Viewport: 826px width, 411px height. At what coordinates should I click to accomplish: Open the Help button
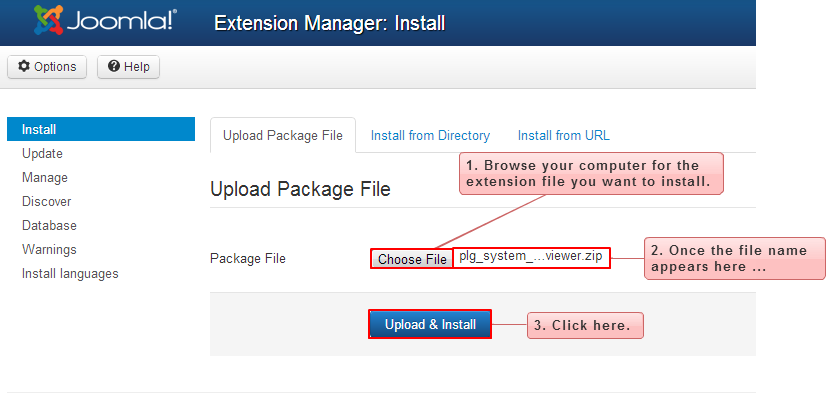[x=129, y=67]
